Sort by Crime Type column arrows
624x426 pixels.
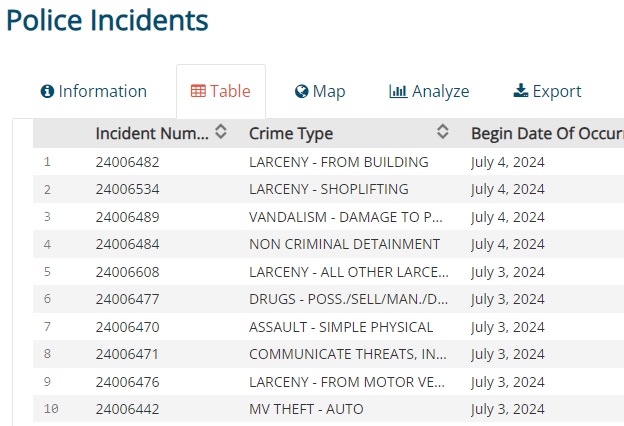(443, 132)
